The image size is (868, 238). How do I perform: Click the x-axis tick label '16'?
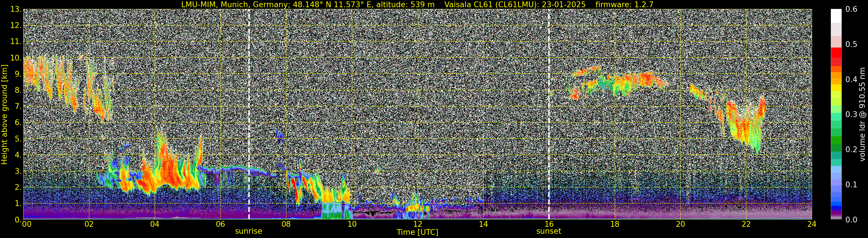click(549, 224)
